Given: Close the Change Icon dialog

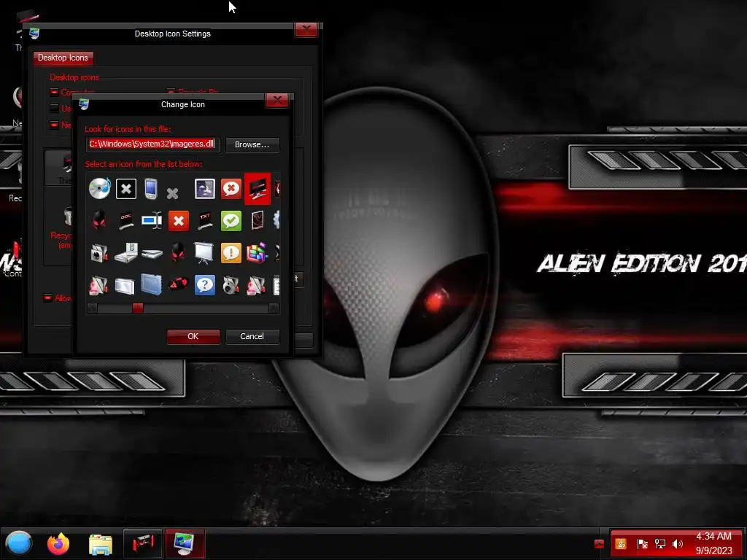Looking at the screenshot, I should [277, 100].
